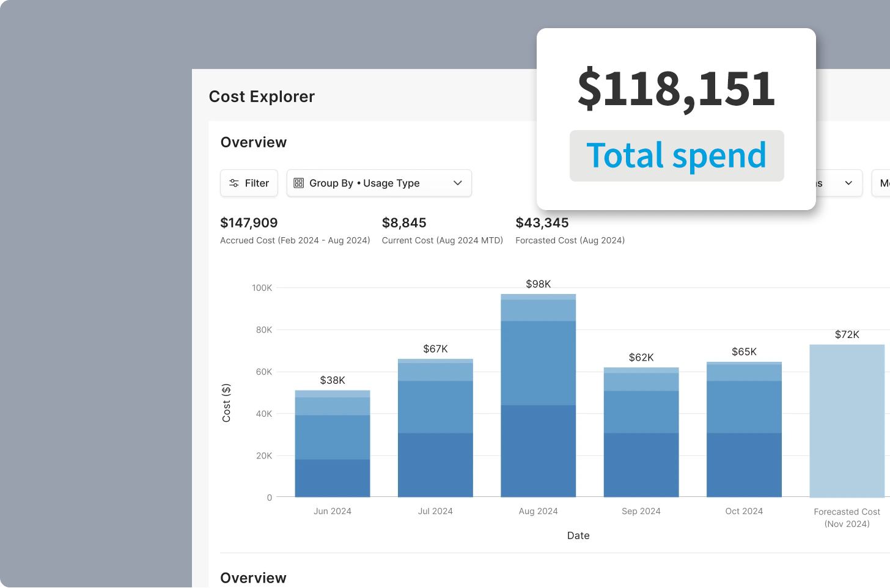Click the $43,345 Forecasted Cost figure
Viewport: 890px width, 588px height.
(x=542, y=222)
